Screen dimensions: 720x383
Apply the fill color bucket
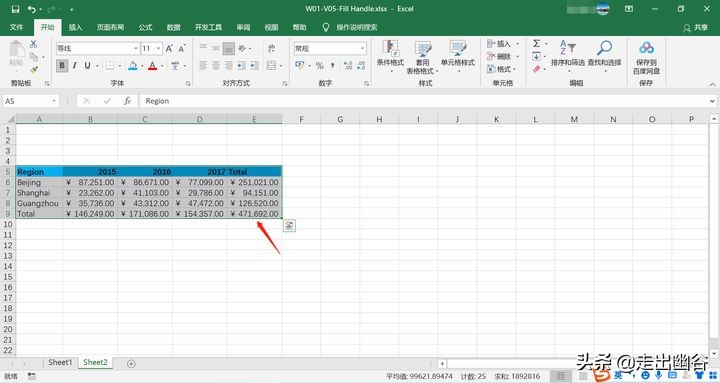133,66
